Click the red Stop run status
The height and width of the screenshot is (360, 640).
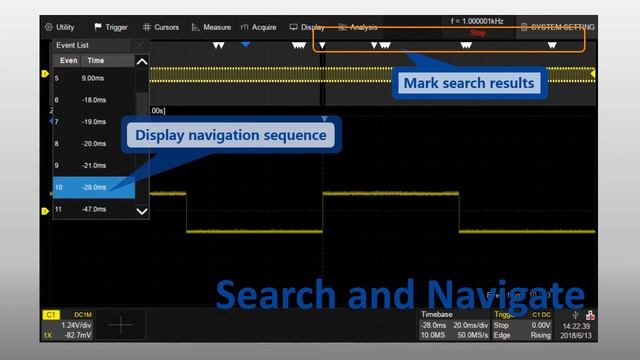coord(478,33)
